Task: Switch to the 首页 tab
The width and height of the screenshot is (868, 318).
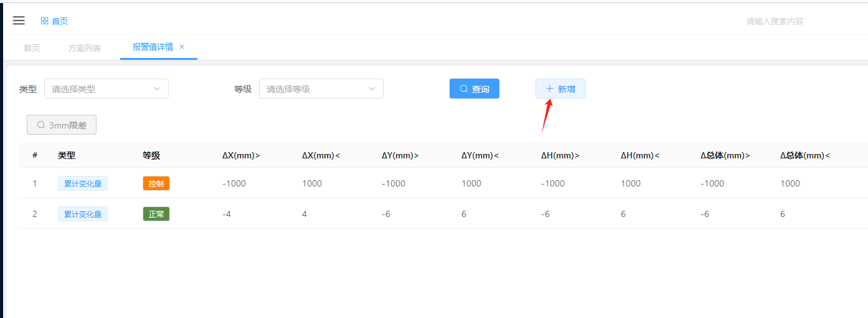Action: click(32, 48)
